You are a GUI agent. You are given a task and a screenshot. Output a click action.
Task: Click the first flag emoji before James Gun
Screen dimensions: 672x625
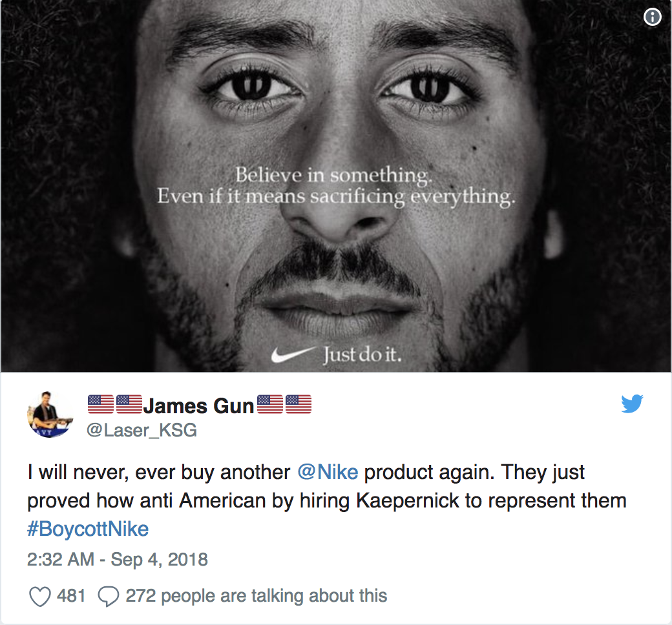101,404
